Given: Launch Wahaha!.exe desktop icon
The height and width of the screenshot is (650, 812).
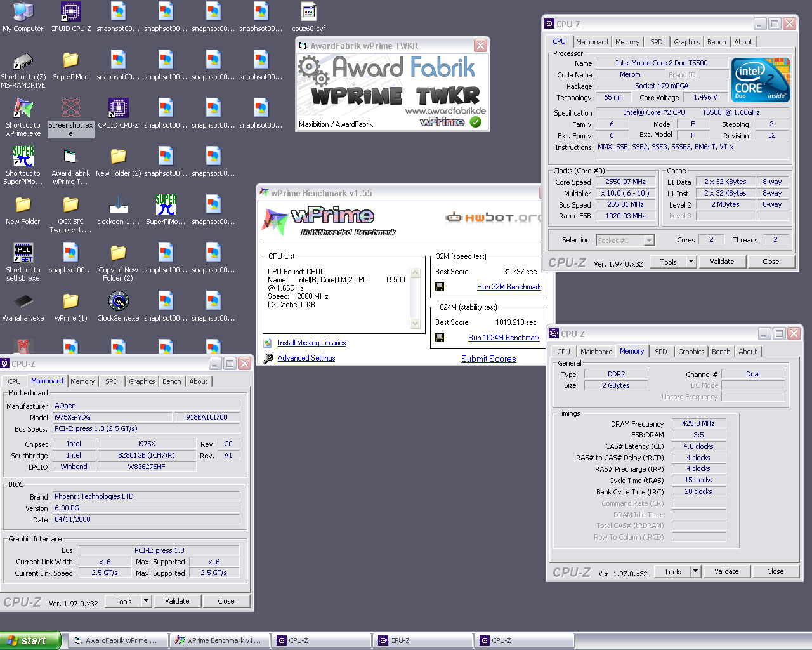Looking at the screenshot, I should point(23,307).
